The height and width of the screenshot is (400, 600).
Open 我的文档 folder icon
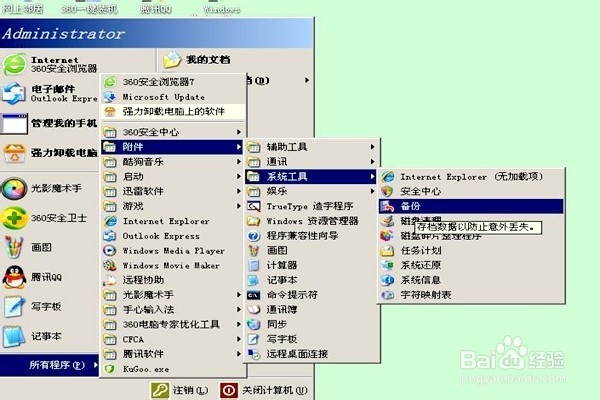172,60
